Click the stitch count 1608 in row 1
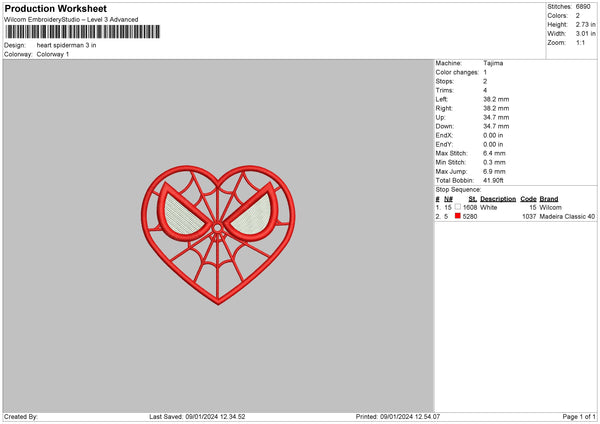 click(x=470, y=207)
